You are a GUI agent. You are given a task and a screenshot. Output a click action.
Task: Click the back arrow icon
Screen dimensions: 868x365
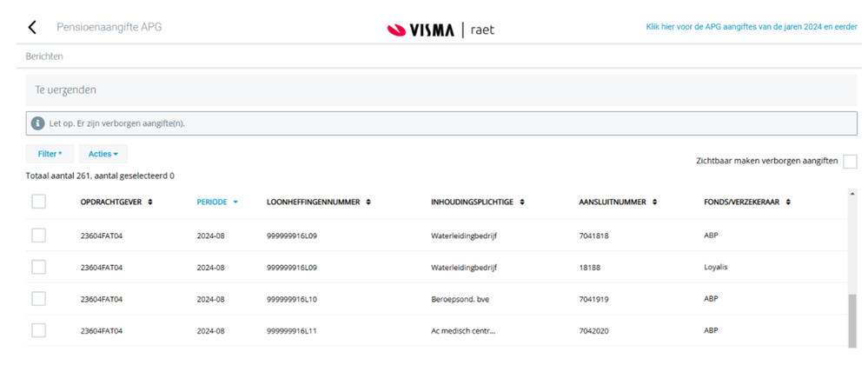(x=33, y=27)
